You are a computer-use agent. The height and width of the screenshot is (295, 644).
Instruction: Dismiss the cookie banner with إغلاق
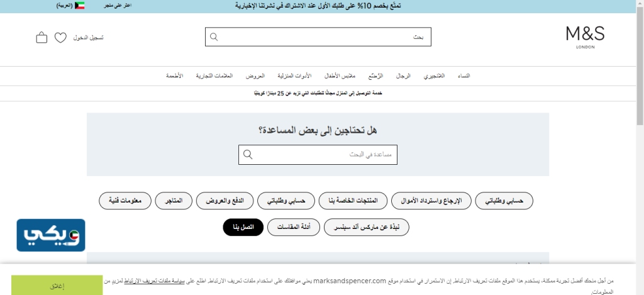click(57, 285)
